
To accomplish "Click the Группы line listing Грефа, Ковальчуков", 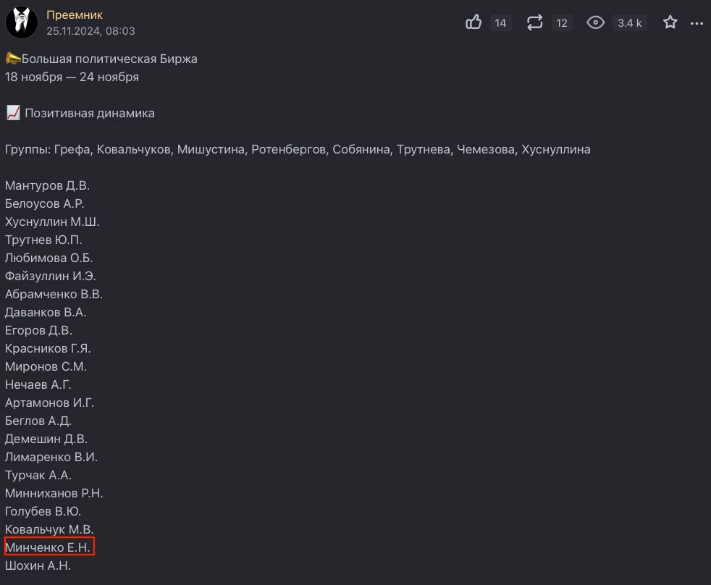I will point(297,149).
